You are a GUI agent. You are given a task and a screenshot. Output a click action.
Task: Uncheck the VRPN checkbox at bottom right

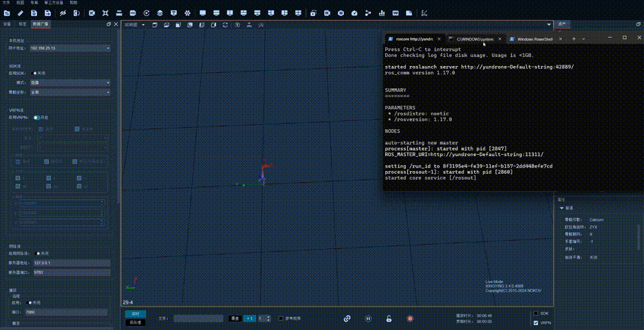(x=536, y=322)
